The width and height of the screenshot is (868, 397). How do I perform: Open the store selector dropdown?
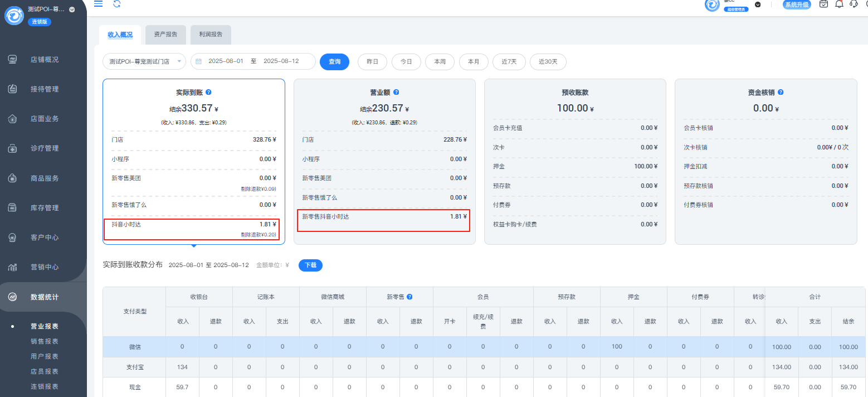pos(144,61)
